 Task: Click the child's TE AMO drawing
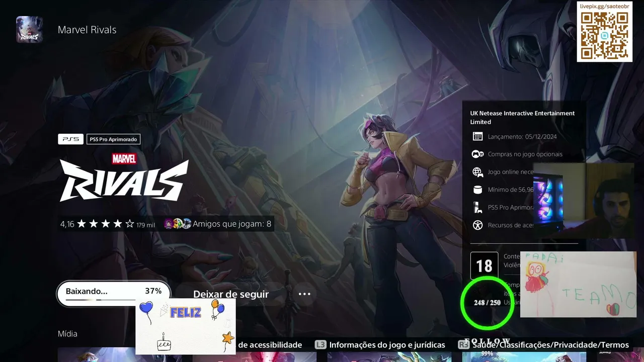pos(578,285)
